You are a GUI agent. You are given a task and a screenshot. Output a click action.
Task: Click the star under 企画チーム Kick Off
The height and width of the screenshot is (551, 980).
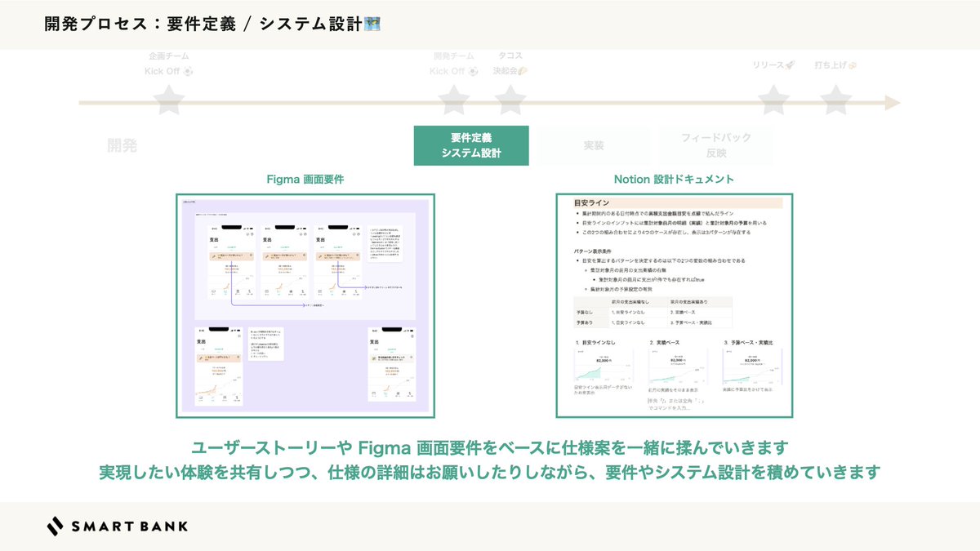point(169,100)
